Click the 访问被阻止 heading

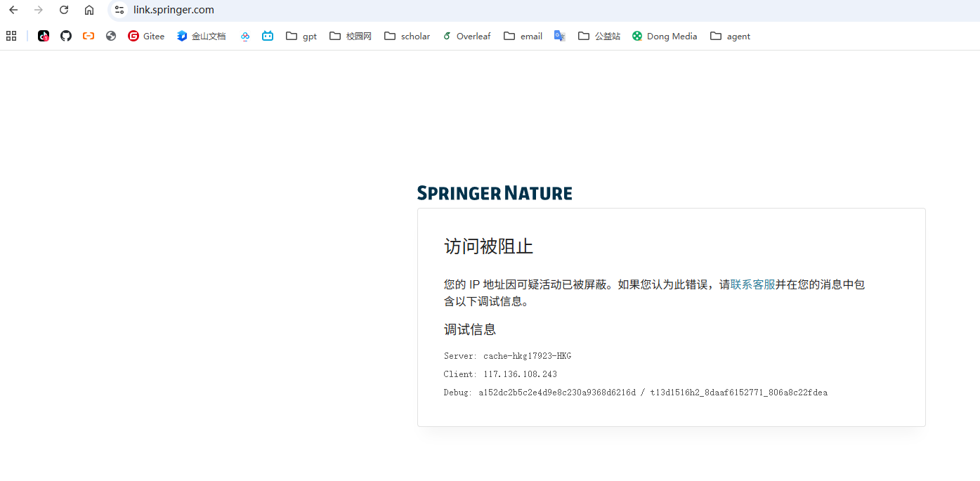[488, 246]
